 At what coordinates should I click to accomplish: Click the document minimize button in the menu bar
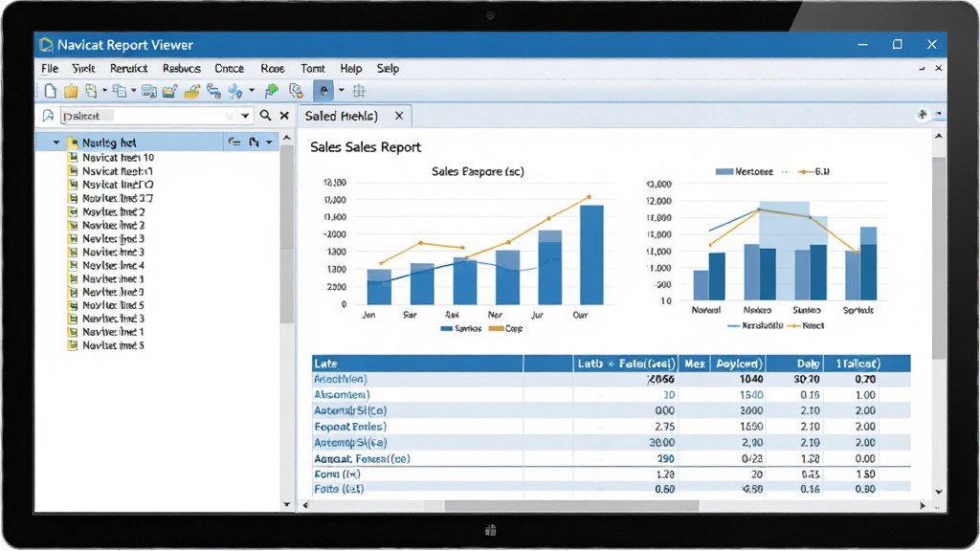922,69
